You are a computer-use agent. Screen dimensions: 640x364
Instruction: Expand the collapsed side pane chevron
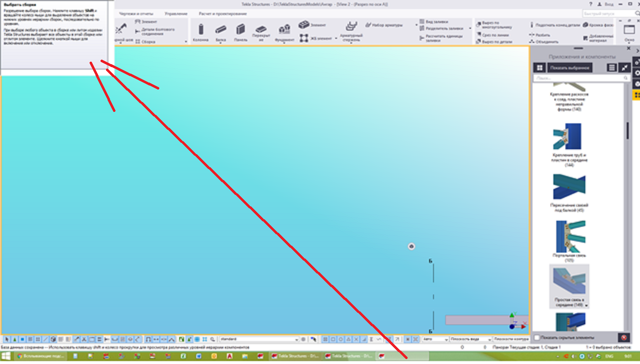[x=637, y=51]
